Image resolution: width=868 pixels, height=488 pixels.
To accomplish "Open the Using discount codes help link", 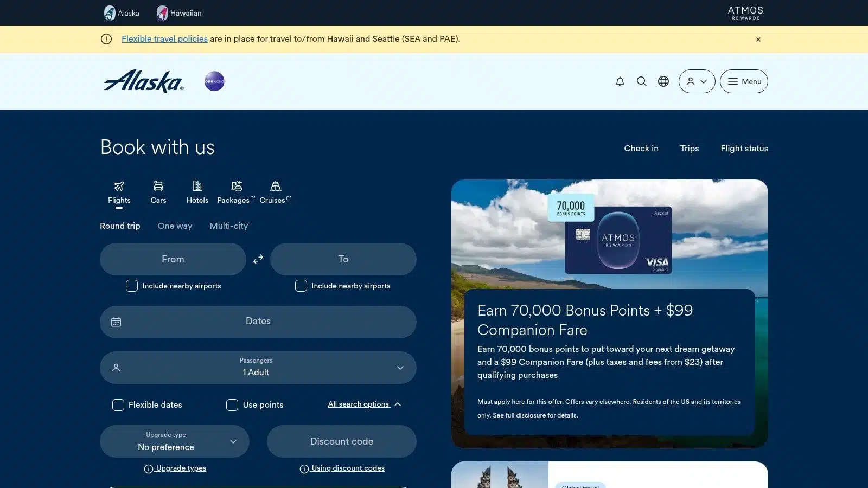I will (x=348, y=468).
